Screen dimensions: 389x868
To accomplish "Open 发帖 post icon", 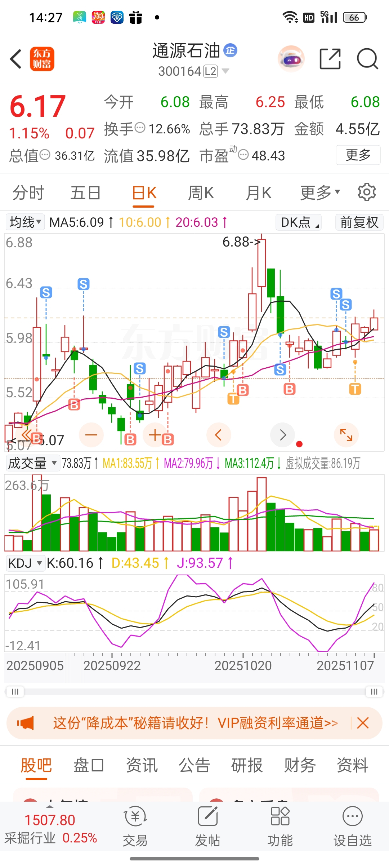I will point(207,827).
